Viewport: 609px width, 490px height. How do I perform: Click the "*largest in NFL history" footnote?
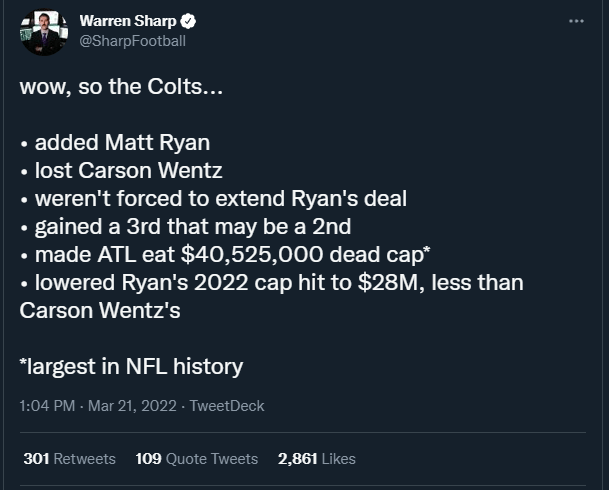coord(131,366)
